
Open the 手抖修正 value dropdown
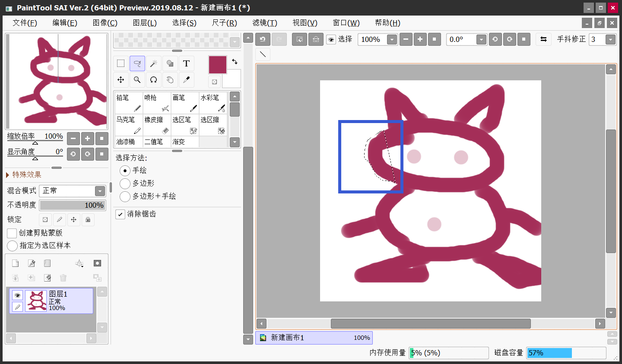pos(610,40)
